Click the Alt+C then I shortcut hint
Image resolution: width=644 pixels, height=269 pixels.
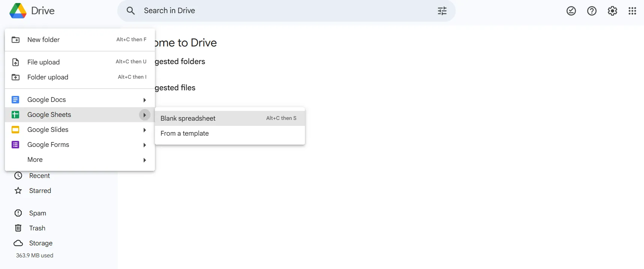click(x=132, y=77)
